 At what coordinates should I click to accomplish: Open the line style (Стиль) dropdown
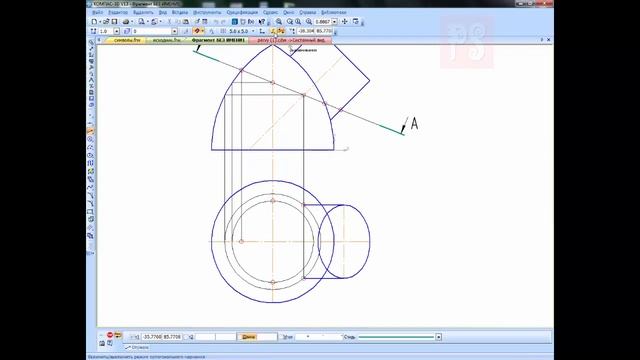[x=438, y=337]
